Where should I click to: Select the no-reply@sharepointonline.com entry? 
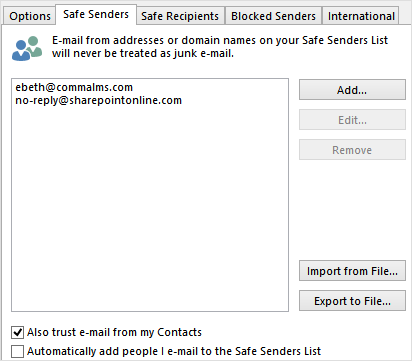(99, 100)
